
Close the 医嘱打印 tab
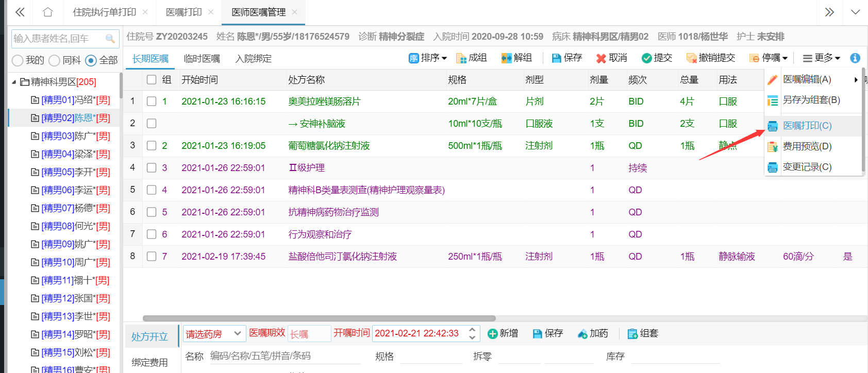[211, 12]
